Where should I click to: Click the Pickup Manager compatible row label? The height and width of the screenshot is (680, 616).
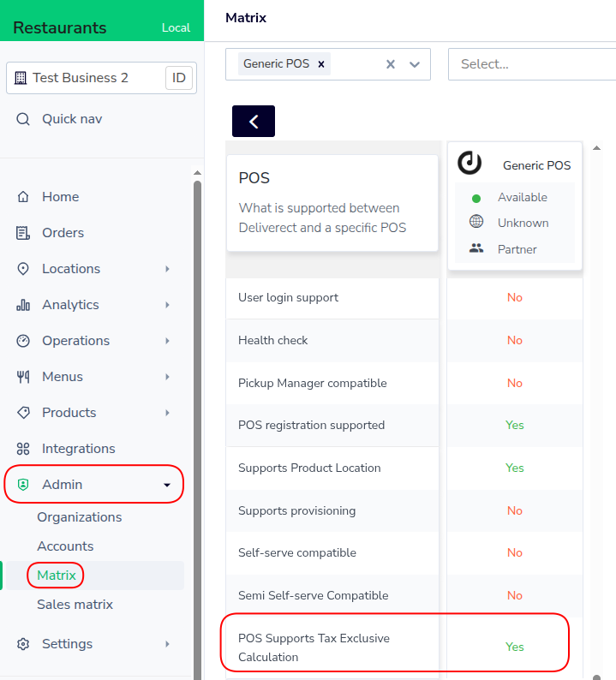tap(313, 383)
